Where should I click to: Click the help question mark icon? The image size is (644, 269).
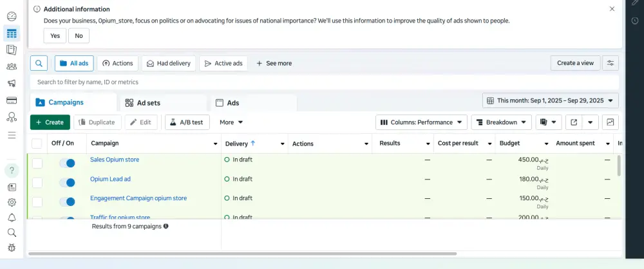click(x=12, y=171)
